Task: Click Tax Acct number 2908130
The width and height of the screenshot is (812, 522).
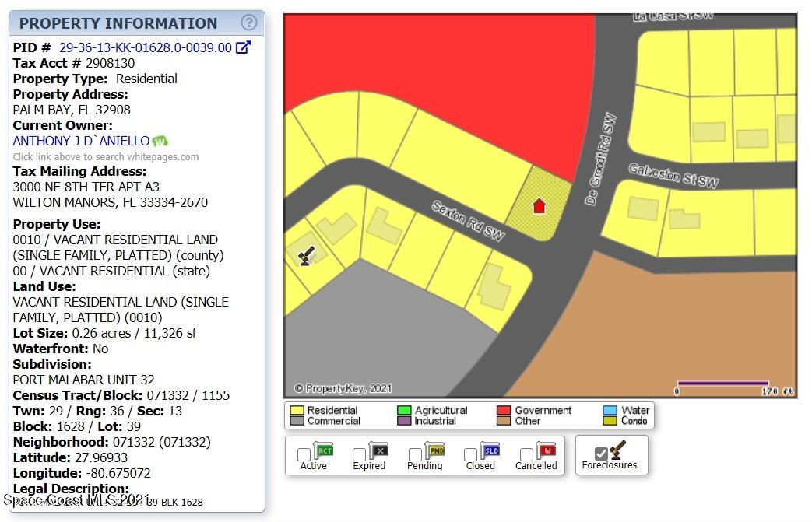Action: click(111, 63)
